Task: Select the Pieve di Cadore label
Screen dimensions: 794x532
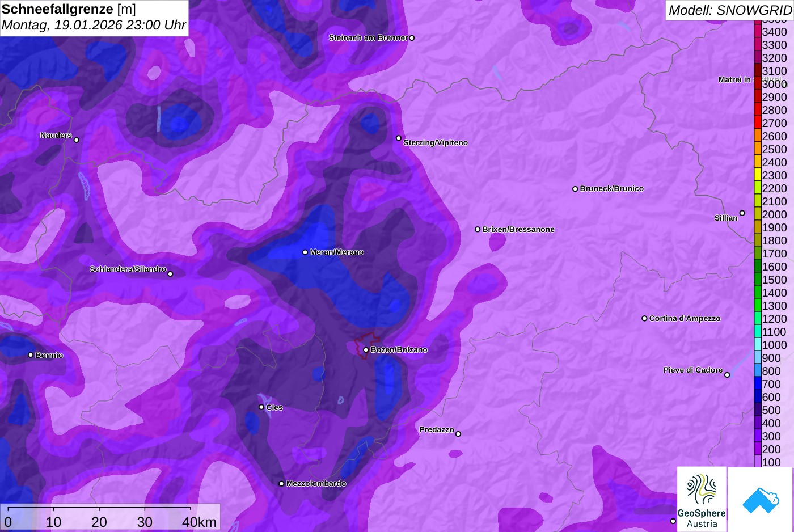Action: pos(693,370)
